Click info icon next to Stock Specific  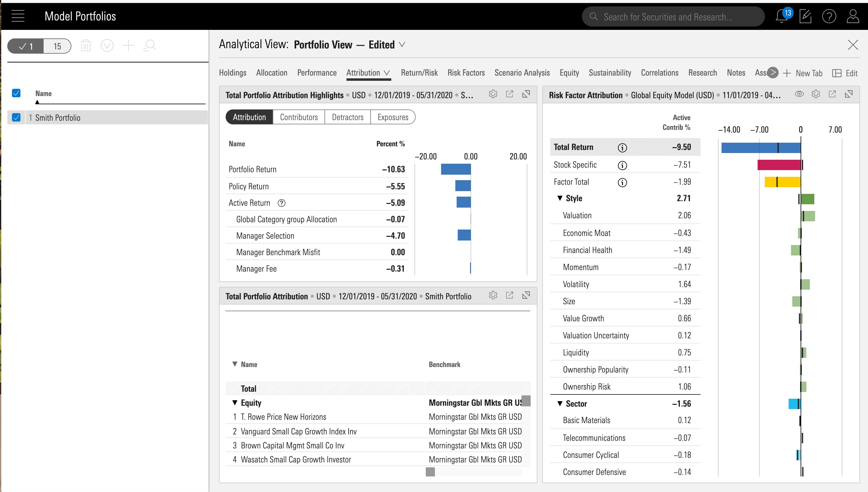point(622,165)
